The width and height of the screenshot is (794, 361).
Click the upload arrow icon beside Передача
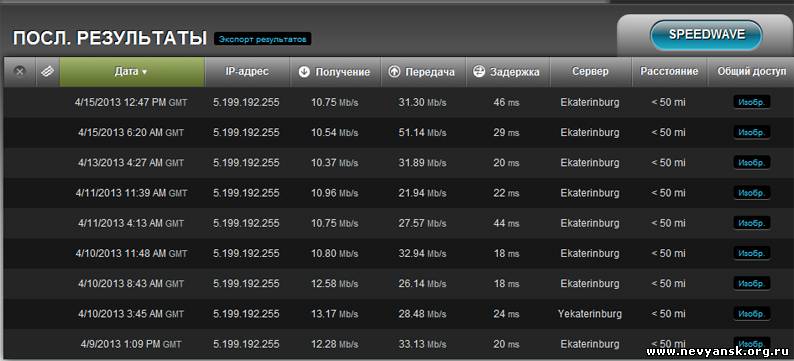click(394, 72)
